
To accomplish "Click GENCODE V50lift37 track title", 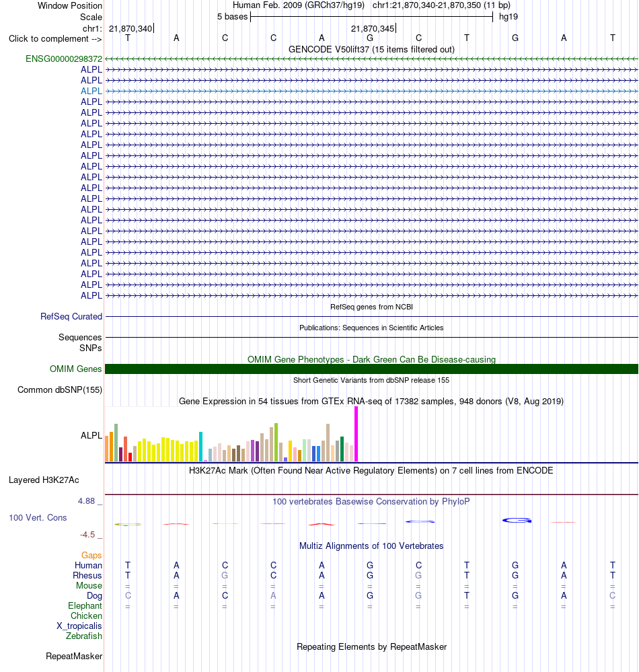I will pyautogui.click(x=371, y=49).
